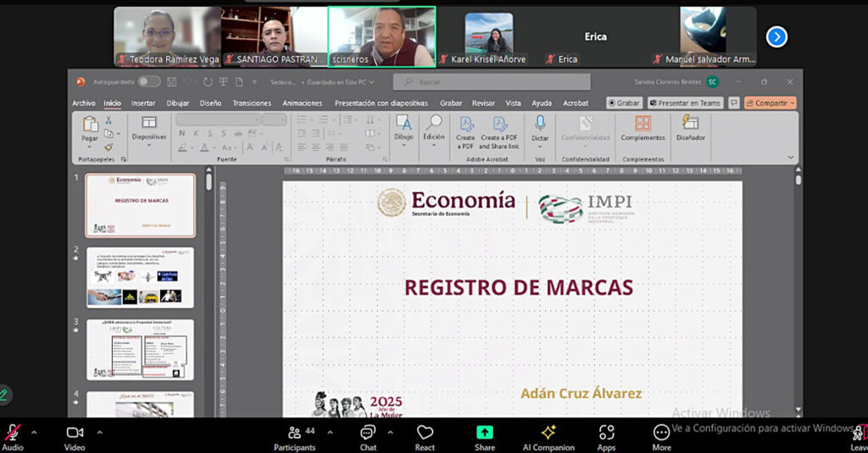Open the font size combo box
Image resolution: width=868 pixels, height=453 pixels.
pyautogui.click(x=274, y=119)
